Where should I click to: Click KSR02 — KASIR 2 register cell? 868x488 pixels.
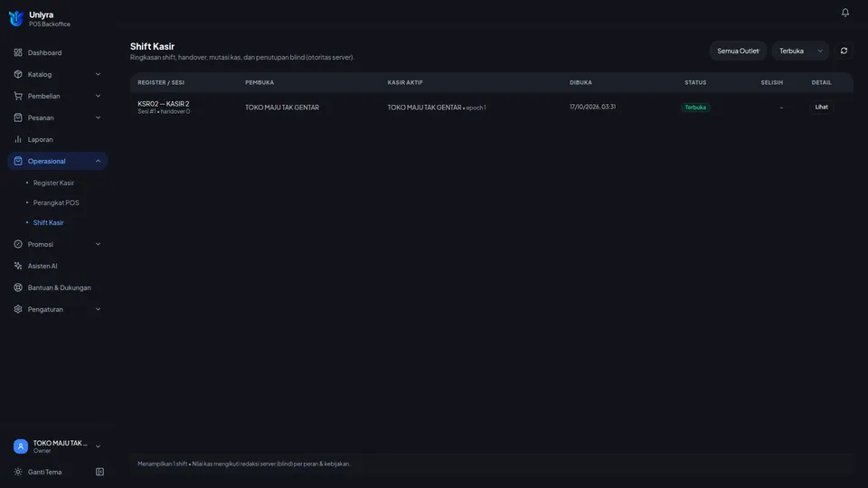164,103
